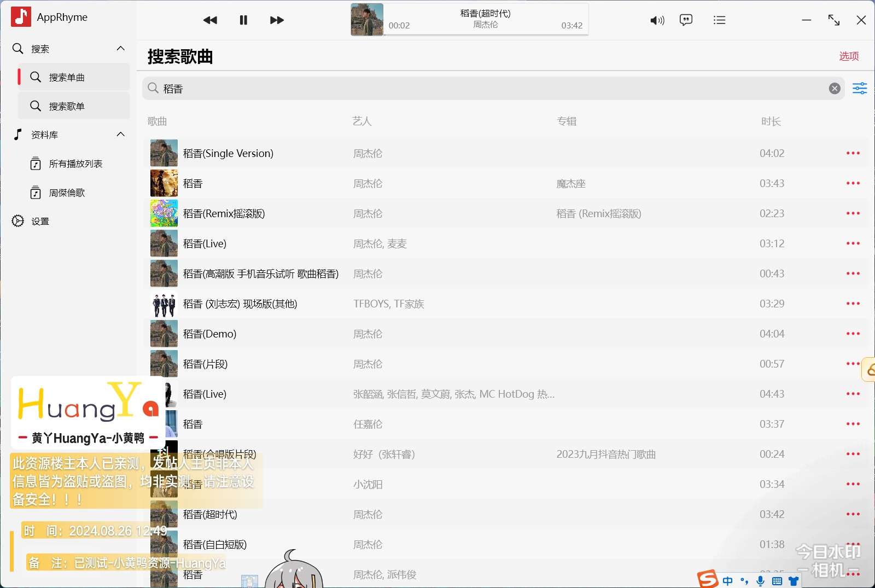Select song 稻香(Demo)

[x=210, y=334]
